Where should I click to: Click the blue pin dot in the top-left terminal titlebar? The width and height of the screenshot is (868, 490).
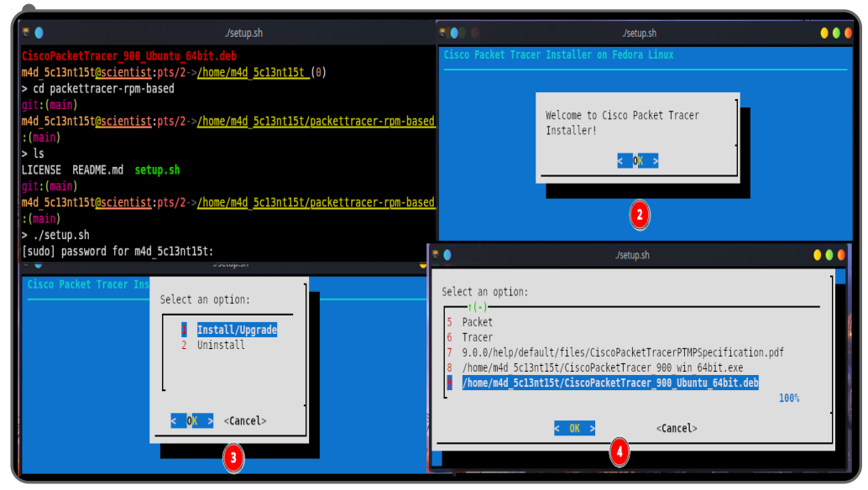39,33
